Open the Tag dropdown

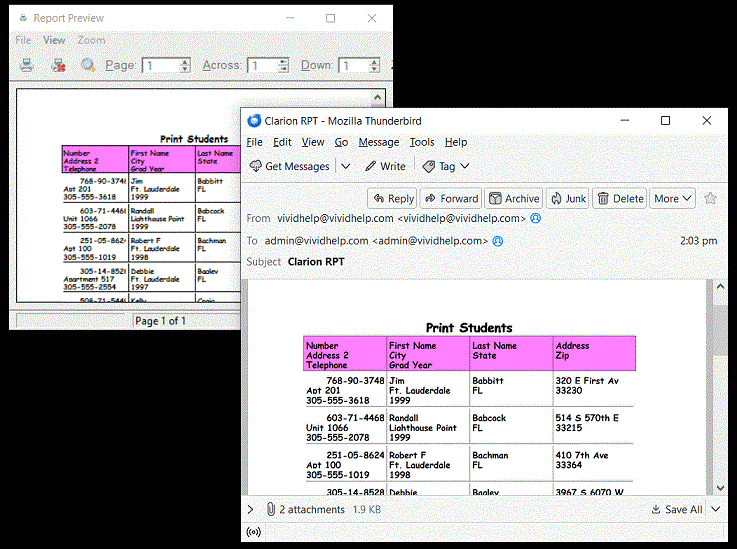click(446, 166)
